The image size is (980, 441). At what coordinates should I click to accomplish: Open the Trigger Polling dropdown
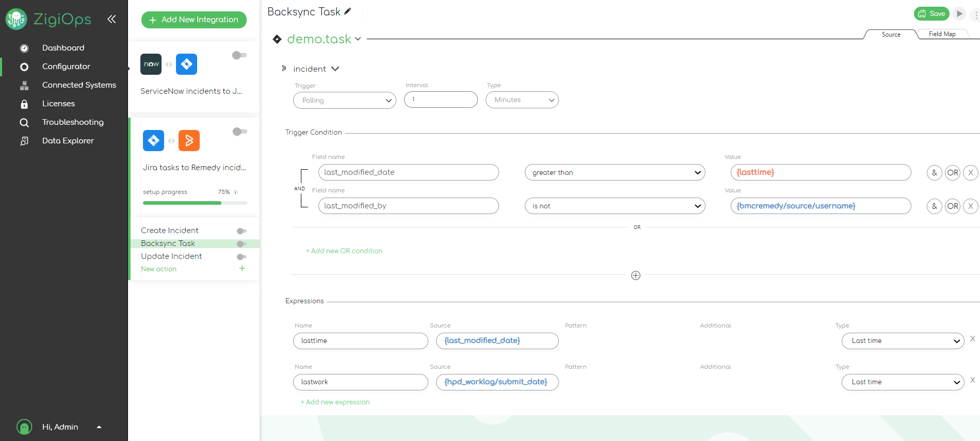[x=345, y=100]
